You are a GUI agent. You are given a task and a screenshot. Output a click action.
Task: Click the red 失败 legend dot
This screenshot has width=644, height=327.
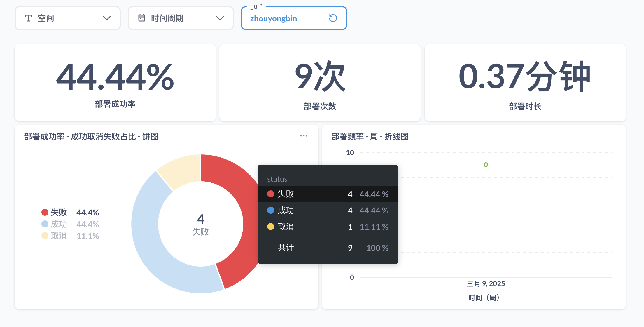[44, 212]
